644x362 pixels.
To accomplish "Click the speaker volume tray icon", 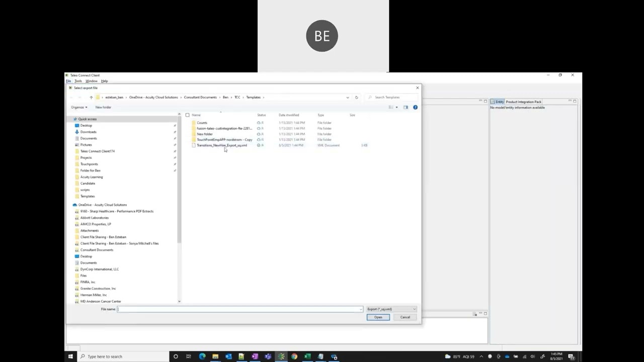I will [x=532, y=356].
